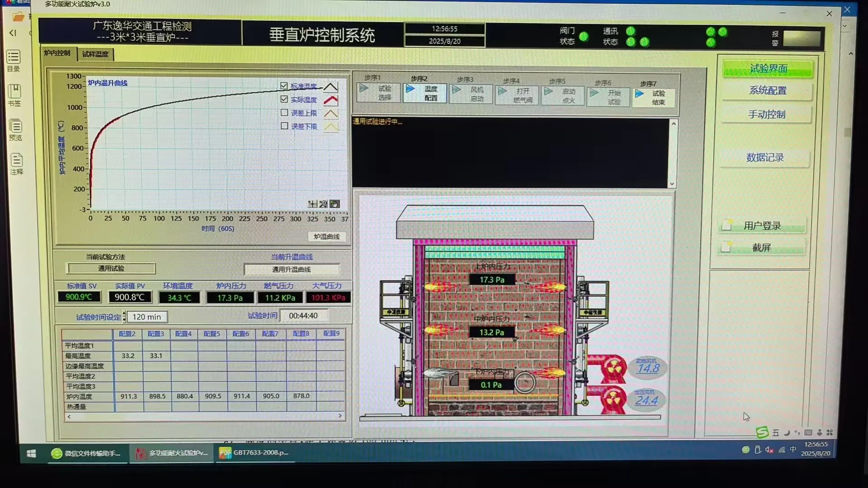This screenshot has width=868, height=488.
Task: Open 手动控制 from the right panel
Action: (767, 114)
